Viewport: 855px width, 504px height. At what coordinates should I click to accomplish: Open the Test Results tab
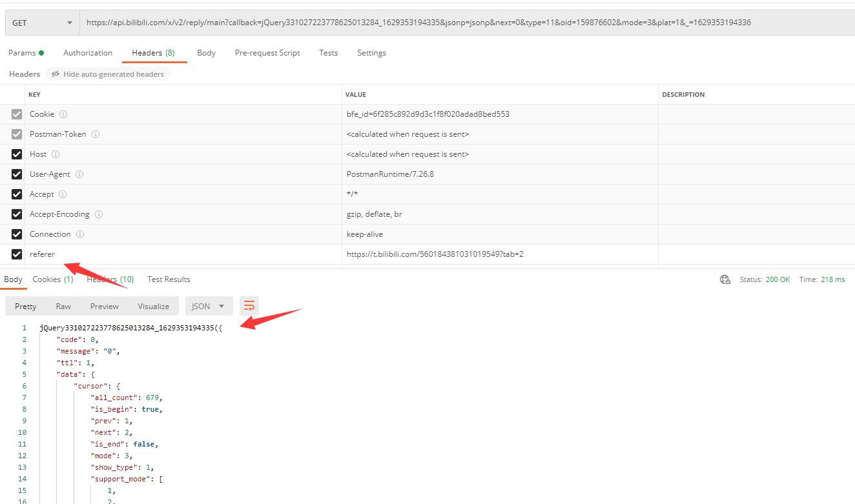click(168, 279)
